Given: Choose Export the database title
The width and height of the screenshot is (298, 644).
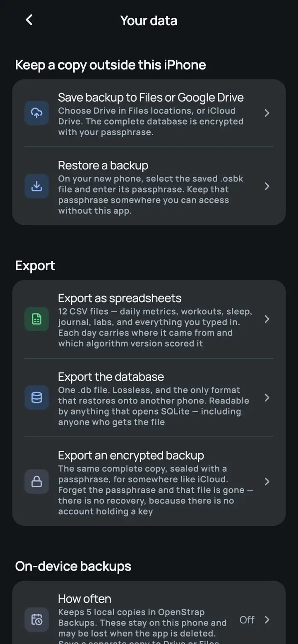Looking at the screenshot, I should (111, 377).
